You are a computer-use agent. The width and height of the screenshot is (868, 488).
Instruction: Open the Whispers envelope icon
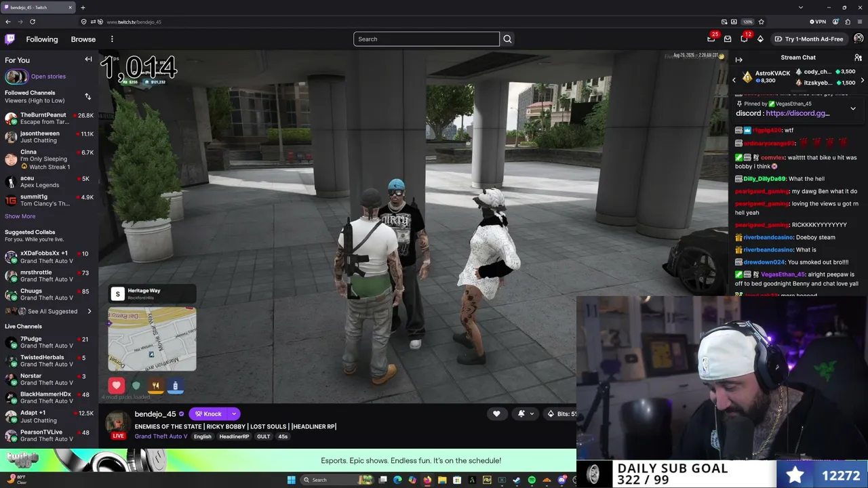pyautogui.click(x=728, y=39)
